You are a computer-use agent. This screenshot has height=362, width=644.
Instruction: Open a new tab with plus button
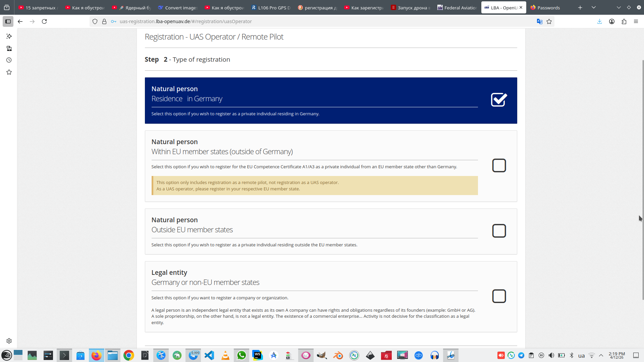[x=580, y=7]
